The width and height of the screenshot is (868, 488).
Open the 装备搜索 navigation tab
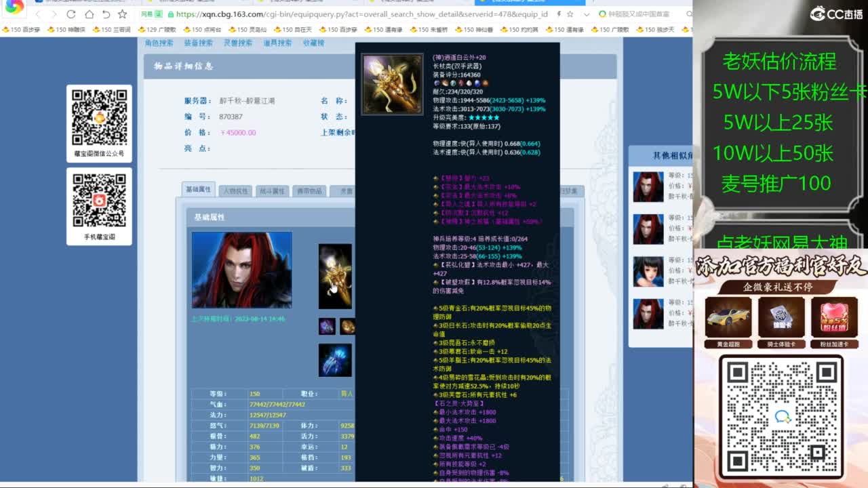tap(199, 43)
